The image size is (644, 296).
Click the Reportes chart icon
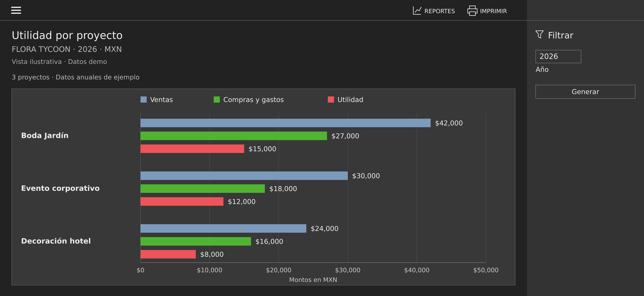coord(417,11)
